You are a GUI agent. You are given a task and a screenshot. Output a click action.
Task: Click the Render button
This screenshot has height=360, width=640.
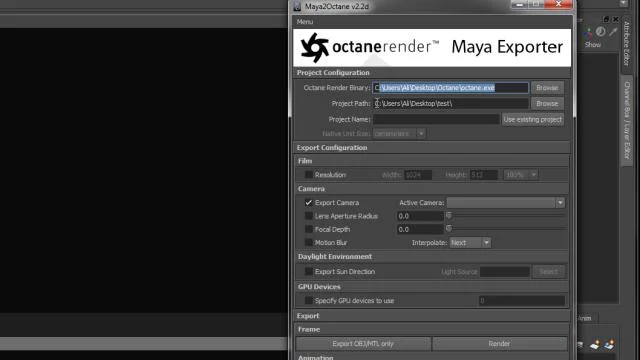[499, 344]
